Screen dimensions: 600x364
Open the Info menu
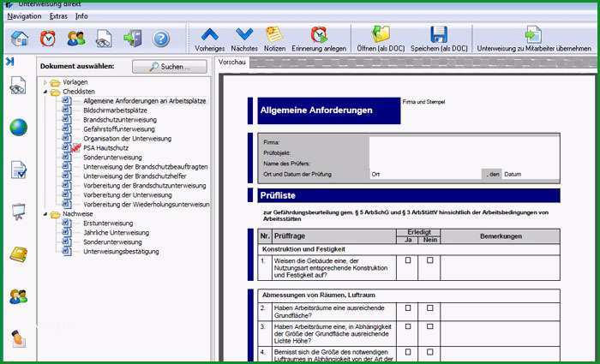(81, 16)
